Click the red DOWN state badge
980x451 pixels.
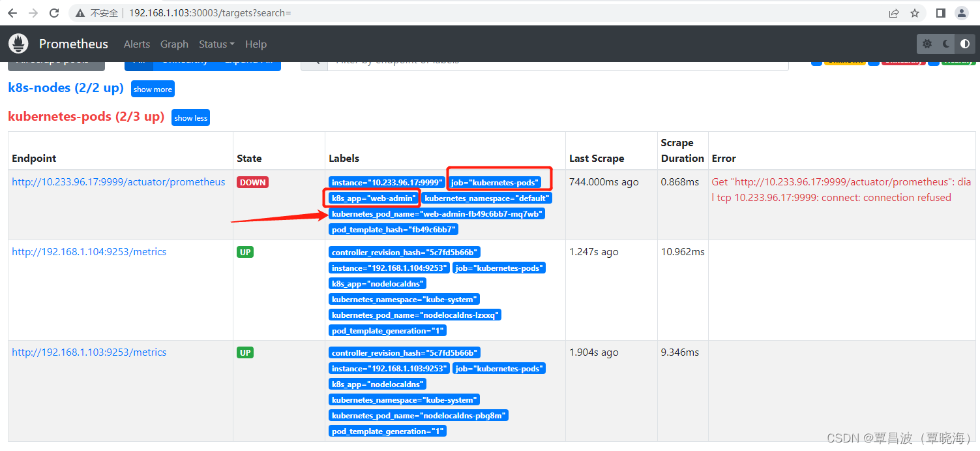click(252, 182)
